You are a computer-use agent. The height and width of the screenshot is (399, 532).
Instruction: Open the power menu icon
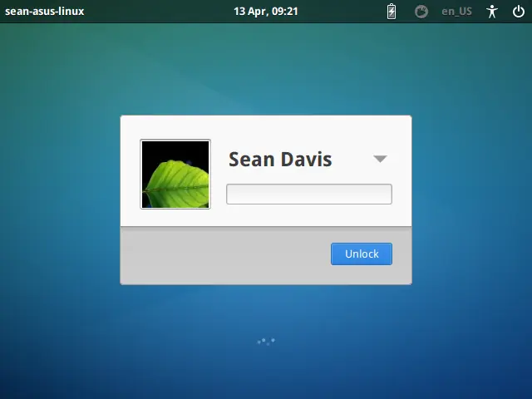(x=518, y=12)
